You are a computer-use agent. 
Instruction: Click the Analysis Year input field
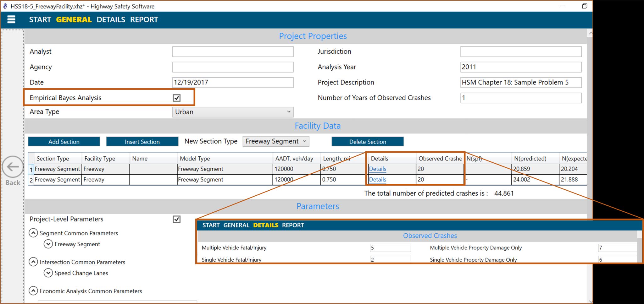(x=521, y=67)
